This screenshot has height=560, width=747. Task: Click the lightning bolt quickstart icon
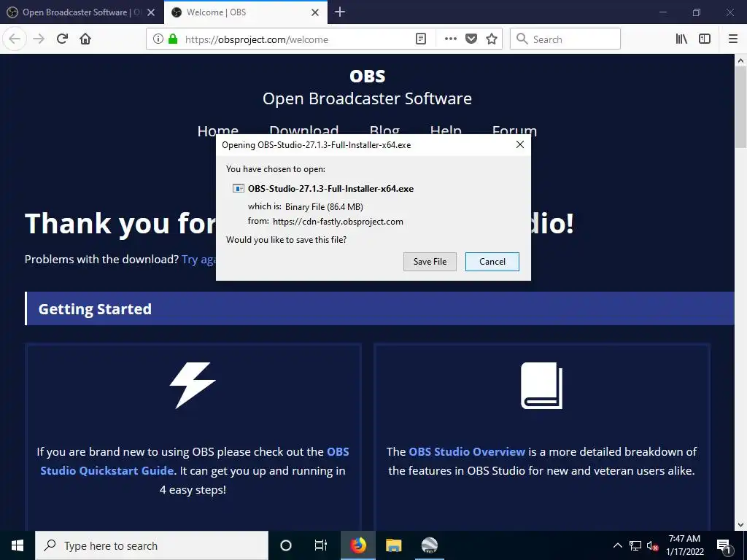tap(193, 385)
